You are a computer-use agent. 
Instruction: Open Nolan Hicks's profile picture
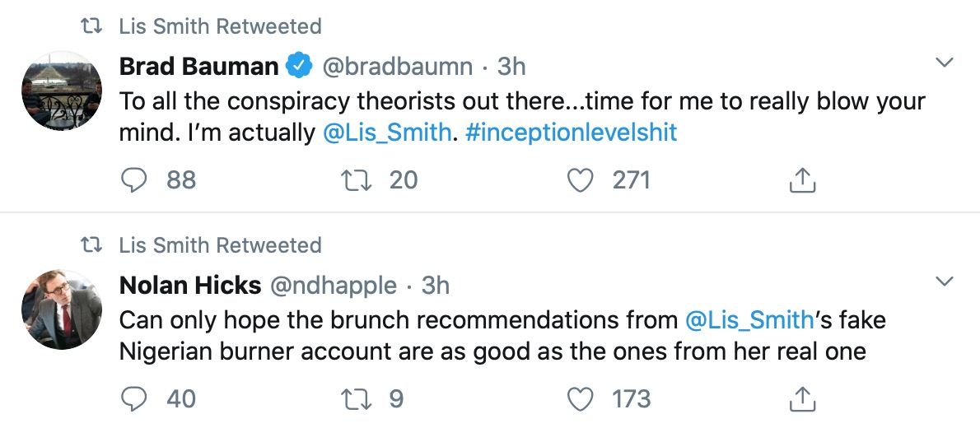61,311
